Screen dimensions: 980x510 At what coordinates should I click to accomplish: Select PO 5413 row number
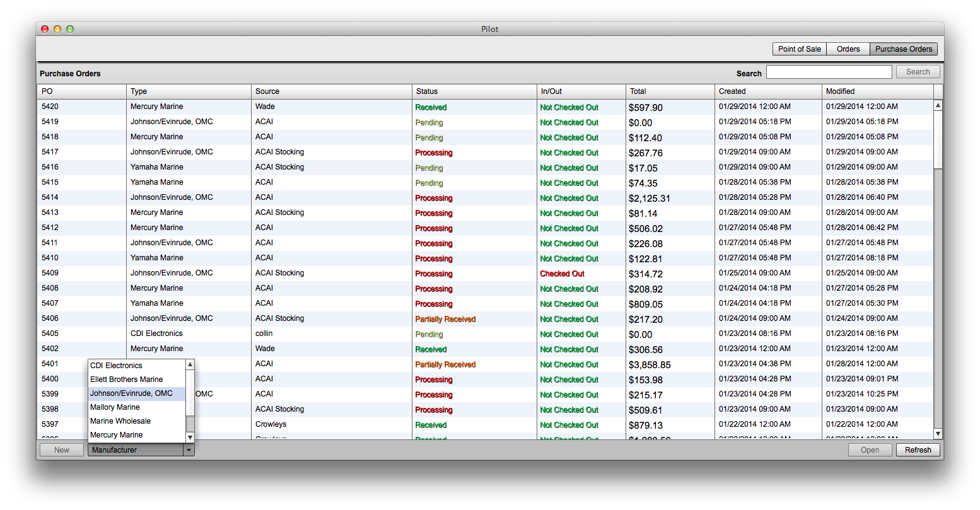[50, 212]
